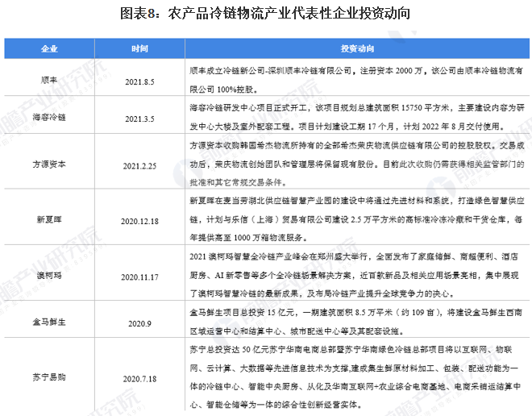Screen dimensions: 532x416
Task: Click text 荣庆物流创始团队和管理层将保留现有股份
Action: pyautogui.click(x=294, y=164)
